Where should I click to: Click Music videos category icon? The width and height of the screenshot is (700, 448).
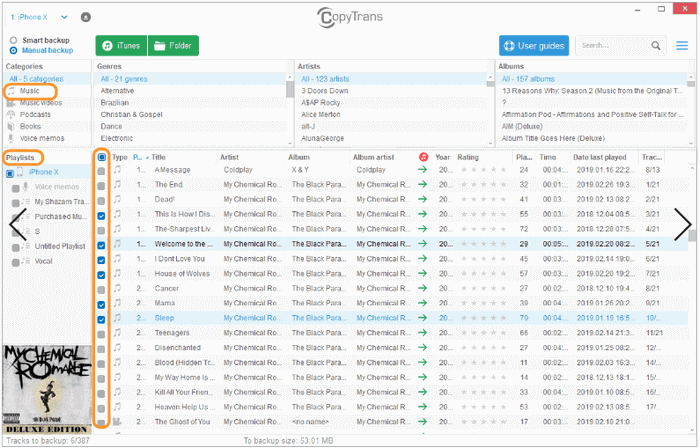click(11, 103)
